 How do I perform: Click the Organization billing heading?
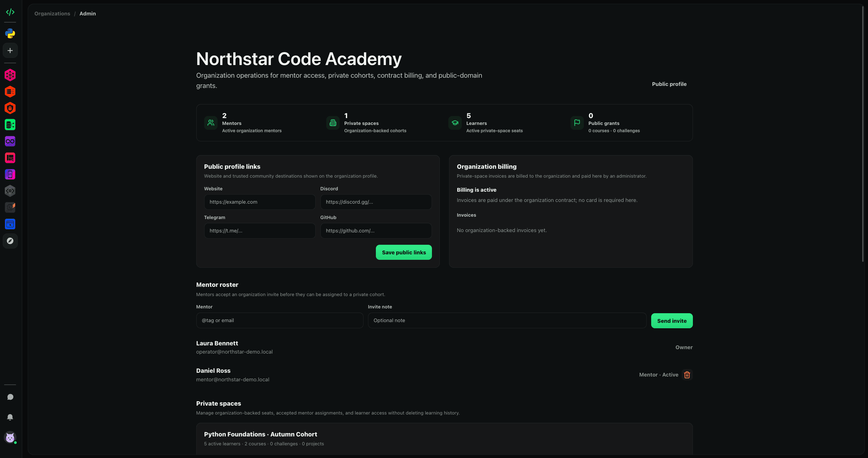486,167
